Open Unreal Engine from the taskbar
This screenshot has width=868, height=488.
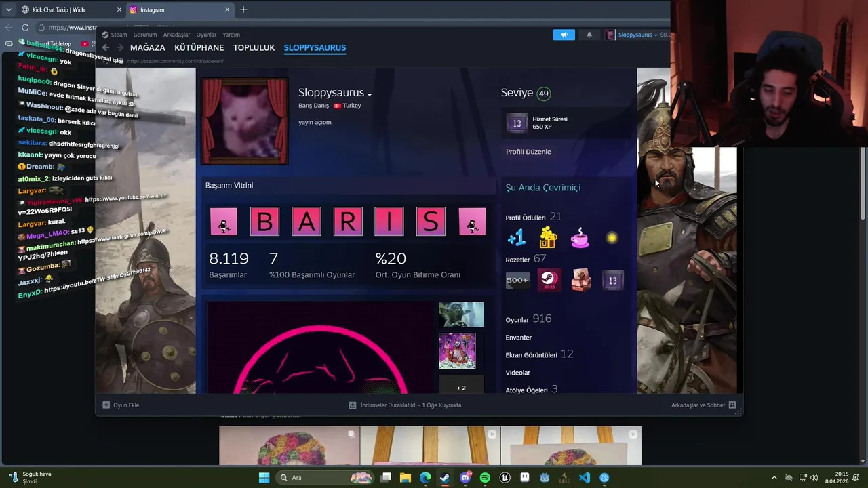(505, 478)
